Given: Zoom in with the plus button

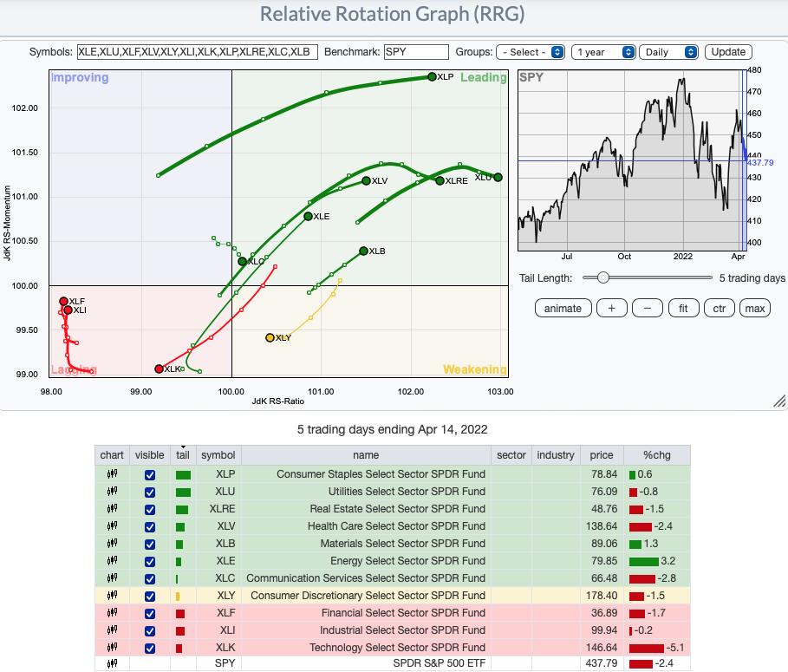Looking at the screenshot, I should pos(612,308).
